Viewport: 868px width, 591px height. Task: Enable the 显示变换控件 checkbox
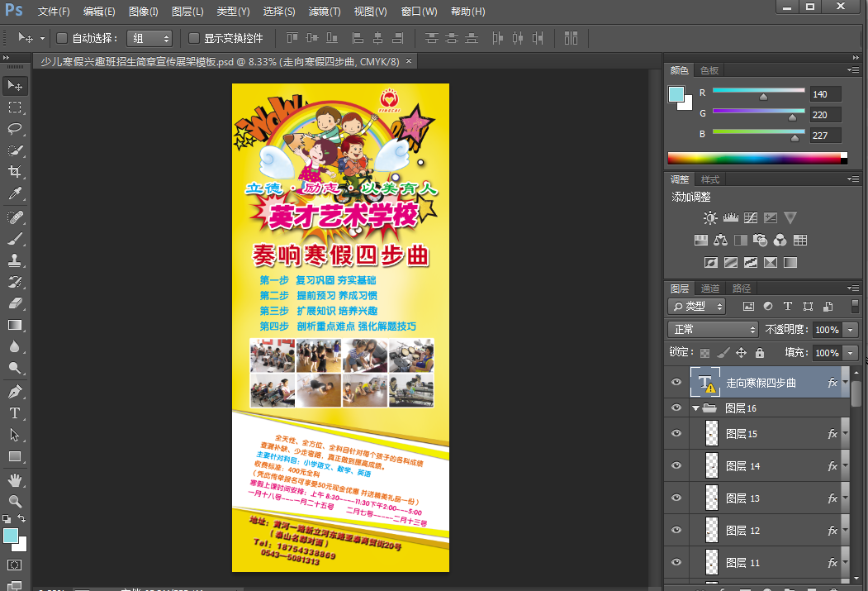tap(194, 38)
